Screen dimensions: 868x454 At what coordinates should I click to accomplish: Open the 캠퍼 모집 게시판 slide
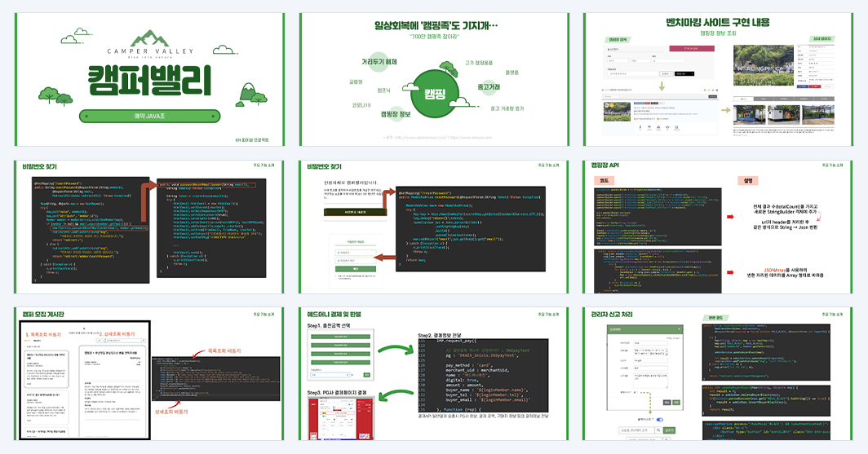(149, 374)
